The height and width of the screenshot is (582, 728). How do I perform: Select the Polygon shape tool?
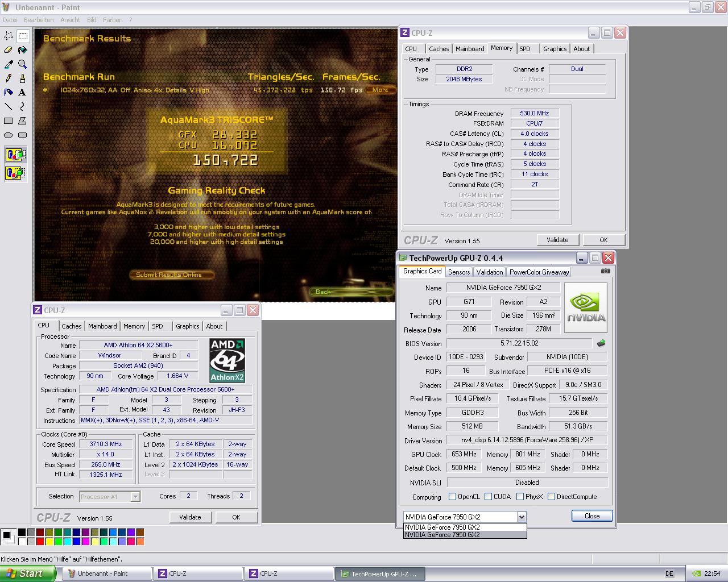23,120
